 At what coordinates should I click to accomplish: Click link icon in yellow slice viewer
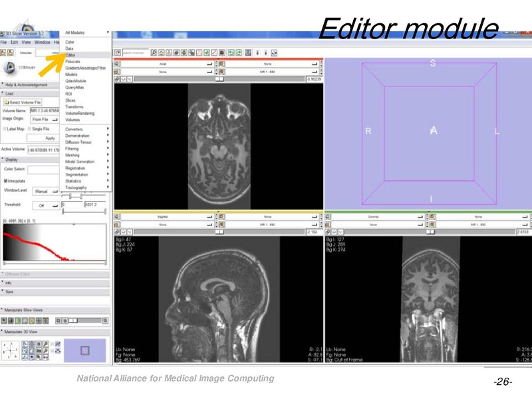117,231
